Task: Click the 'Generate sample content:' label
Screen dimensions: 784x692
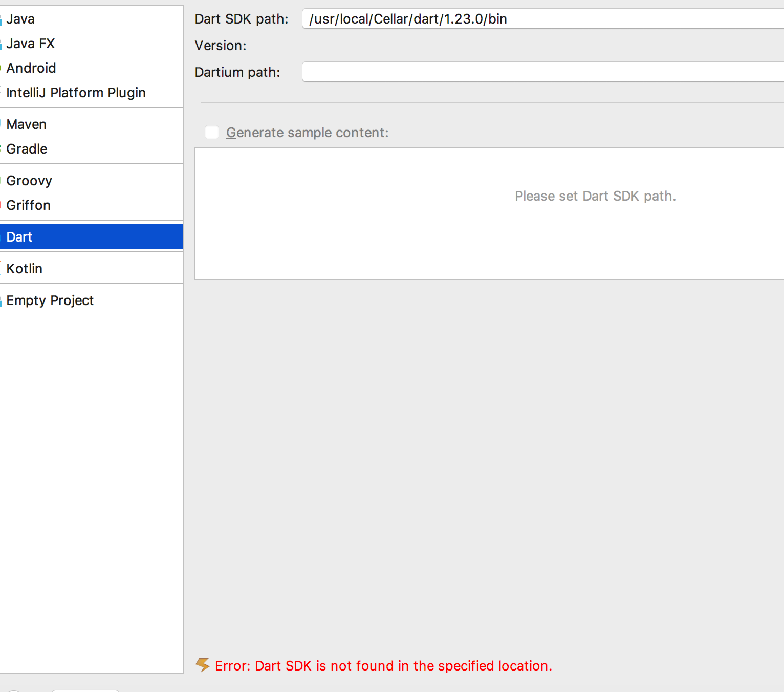Action: coord(308,133)
